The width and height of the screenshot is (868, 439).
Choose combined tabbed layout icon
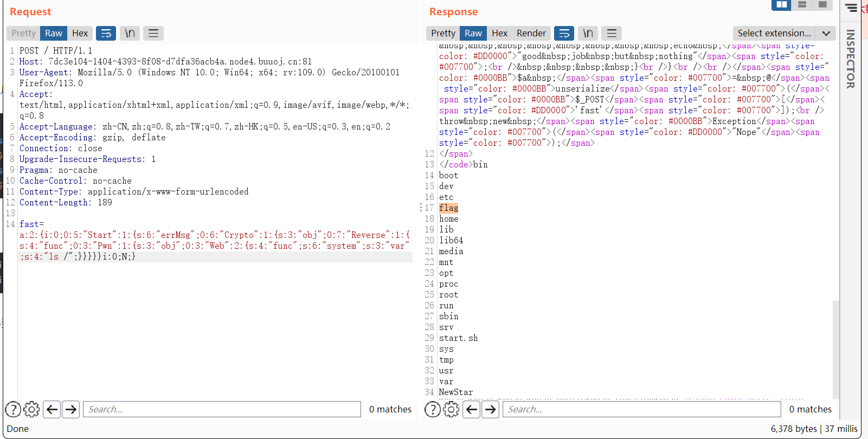click(822, 5)
